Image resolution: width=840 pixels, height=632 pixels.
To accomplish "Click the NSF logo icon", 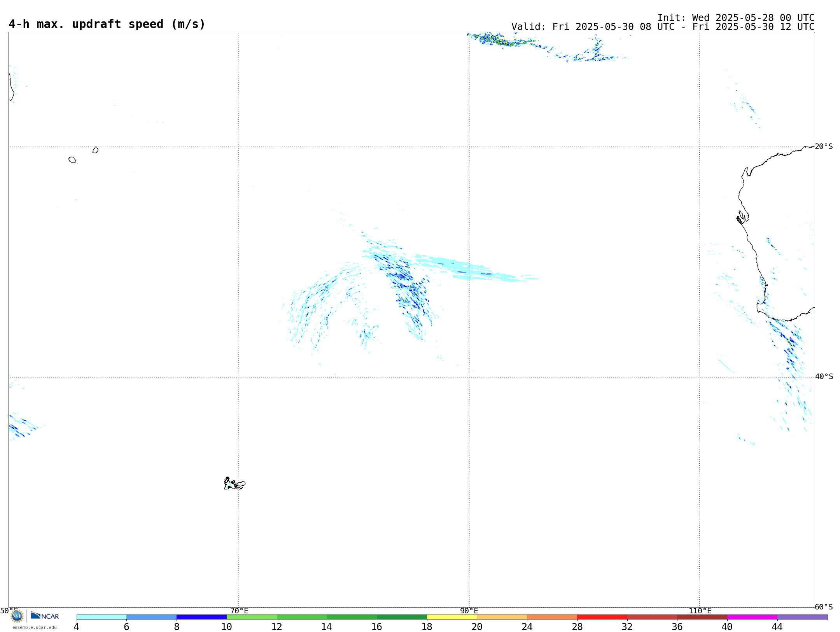I will point(17,616).
